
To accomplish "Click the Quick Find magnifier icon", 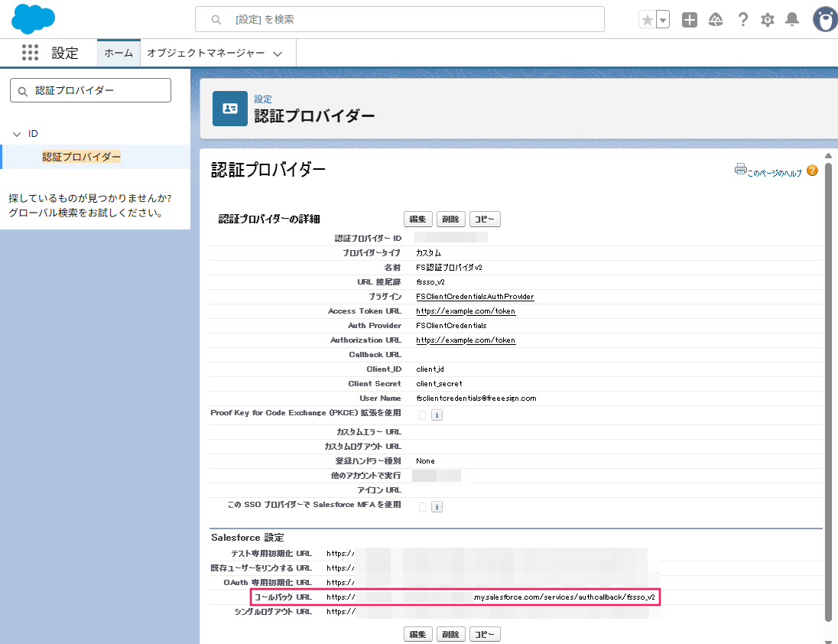I will [x=22, y=91].
